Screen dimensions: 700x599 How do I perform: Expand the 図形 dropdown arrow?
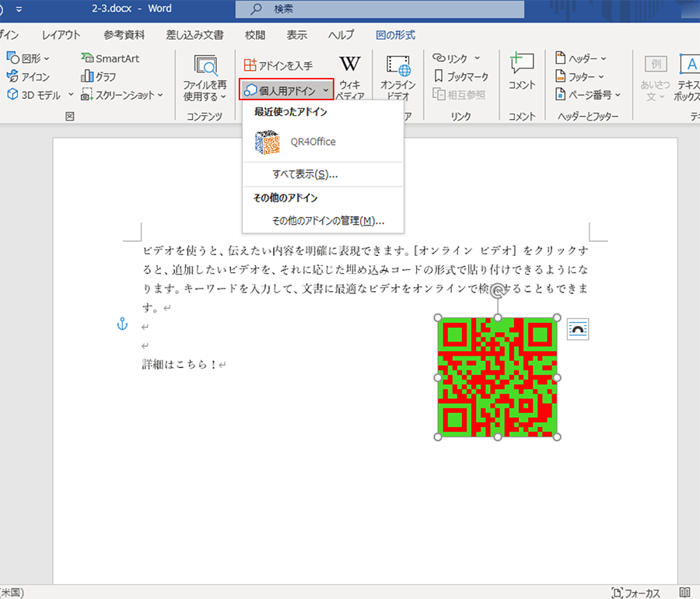[47, 58]
